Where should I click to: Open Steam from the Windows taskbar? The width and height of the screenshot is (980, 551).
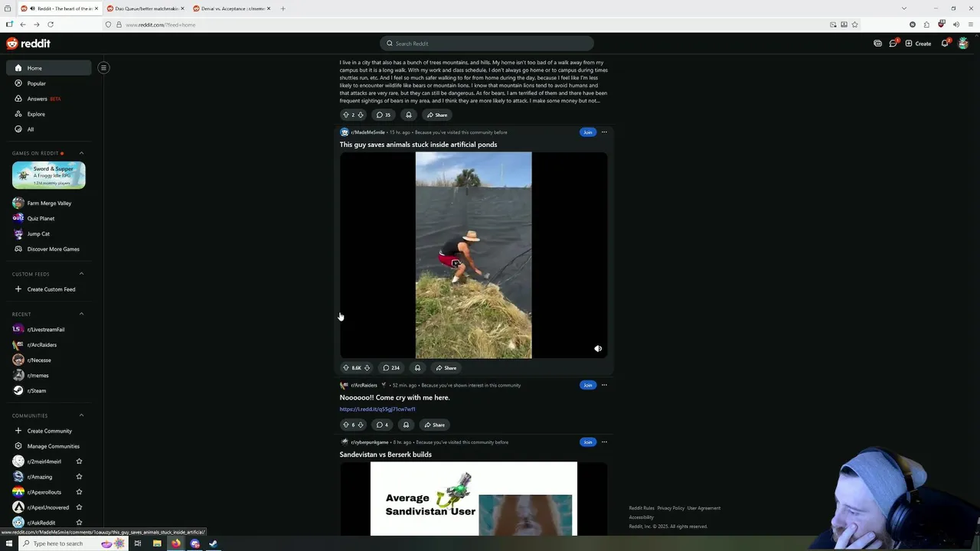coord(213,543)
